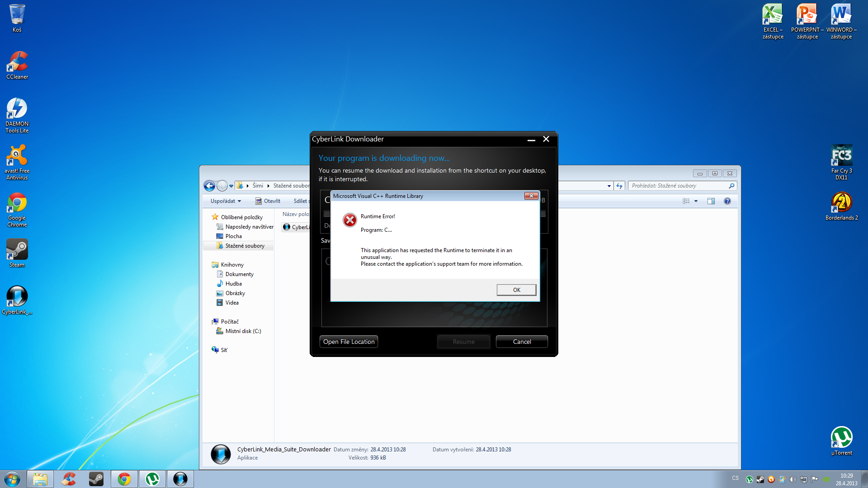Open the WINWORD desktop shortcut
This screenshot has width=868, height=488.
841,22
